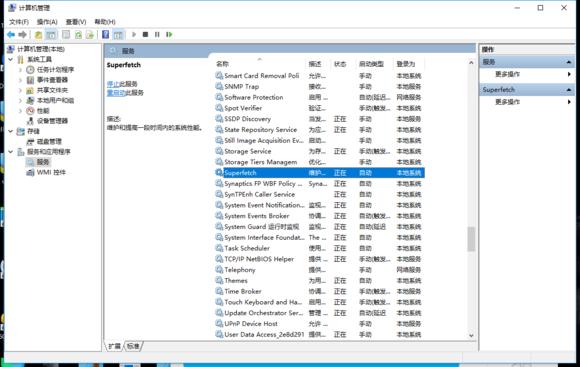This screenshot has width=580, height=367.
Task: Click the gear icon beside Smart Card Removal Policy
Action: coord(219,75)
